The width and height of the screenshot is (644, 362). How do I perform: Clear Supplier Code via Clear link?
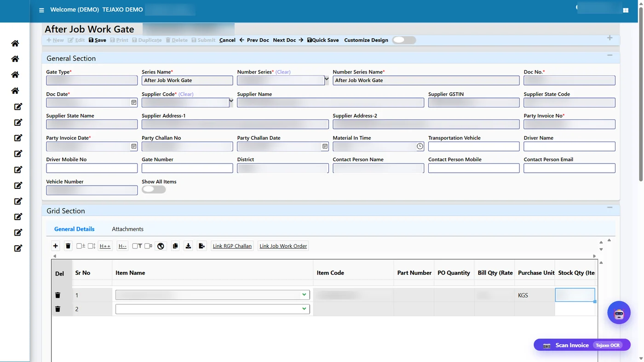186,94
